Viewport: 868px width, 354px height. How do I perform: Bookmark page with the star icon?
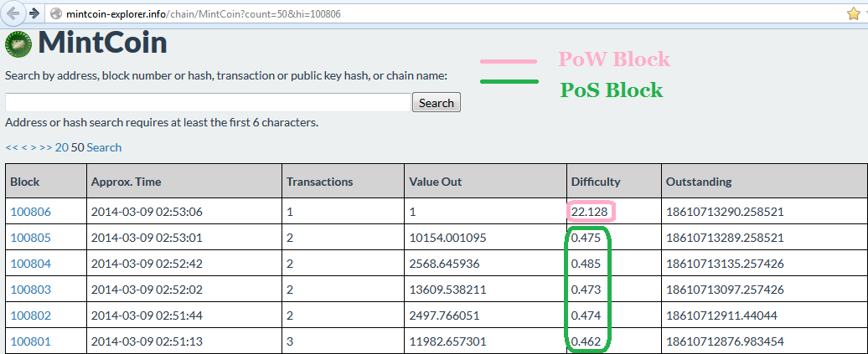click(x=854, y=14)
